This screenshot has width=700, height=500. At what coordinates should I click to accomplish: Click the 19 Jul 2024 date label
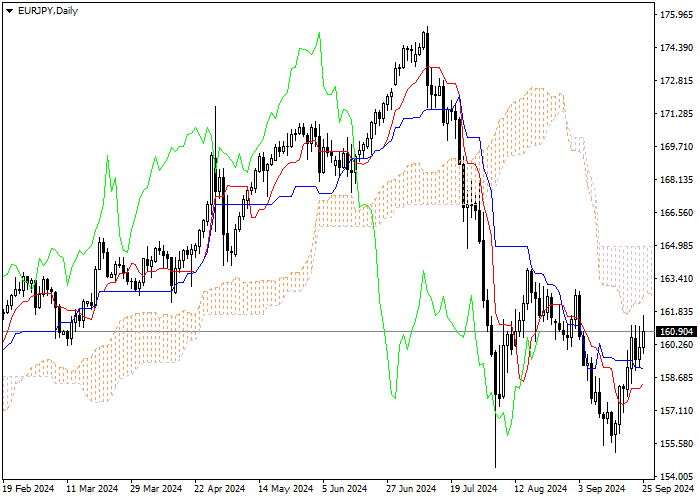click(x=474, y=489)
